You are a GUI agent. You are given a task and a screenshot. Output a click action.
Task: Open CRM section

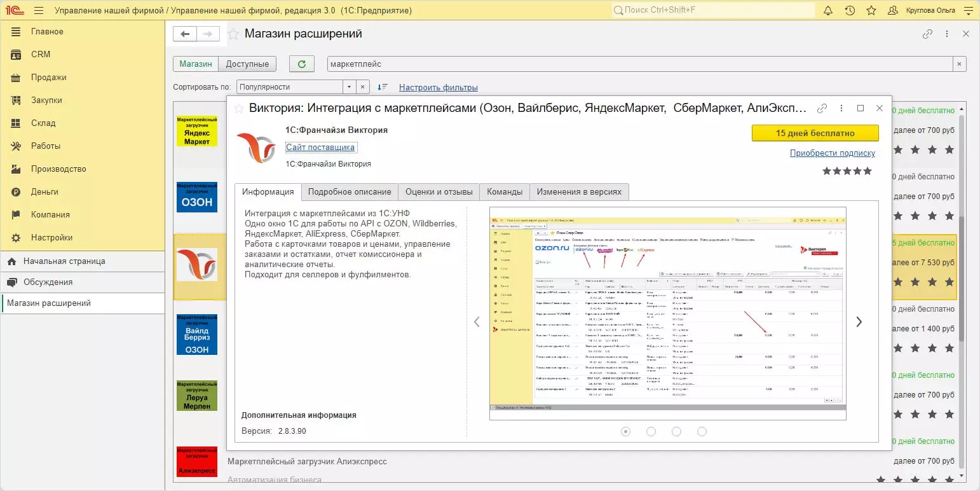tap(83, 55)
